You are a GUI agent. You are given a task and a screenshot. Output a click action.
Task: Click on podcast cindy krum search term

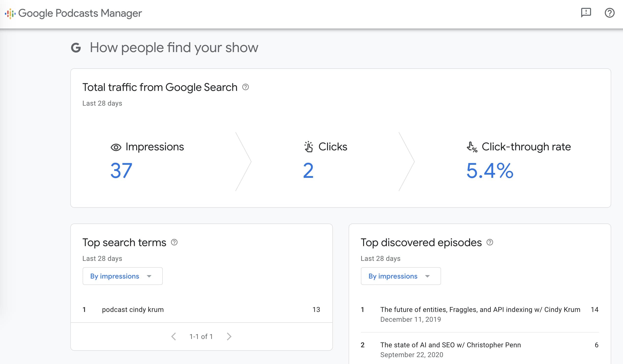133,309
